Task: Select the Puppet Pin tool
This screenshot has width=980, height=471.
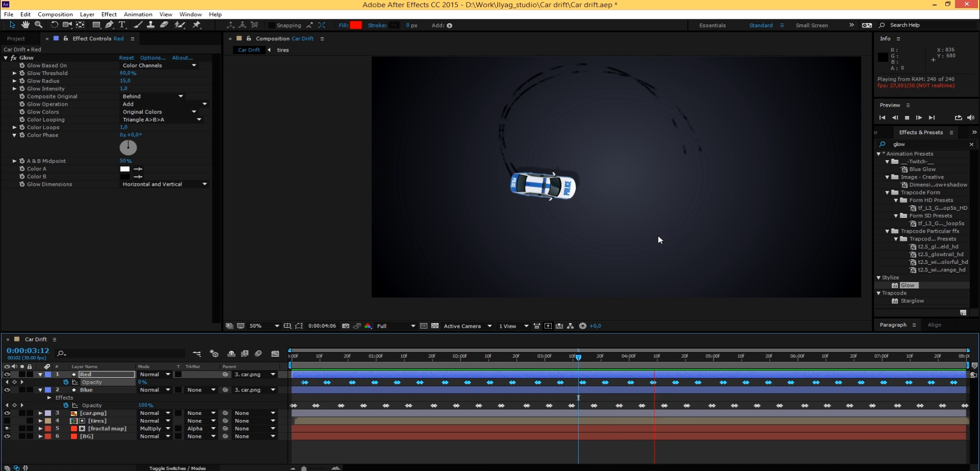Action: pos(197,24)
